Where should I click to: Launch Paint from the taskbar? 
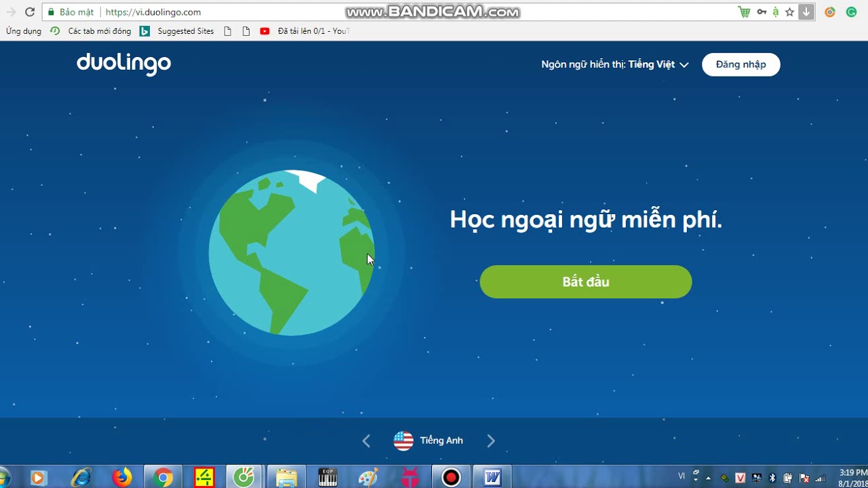click(368, 477)
